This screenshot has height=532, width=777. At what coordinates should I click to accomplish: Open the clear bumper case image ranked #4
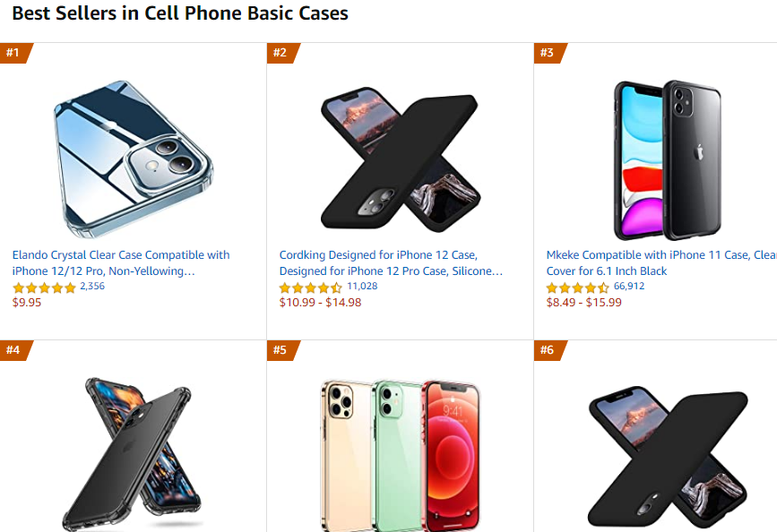pos(134,452)
